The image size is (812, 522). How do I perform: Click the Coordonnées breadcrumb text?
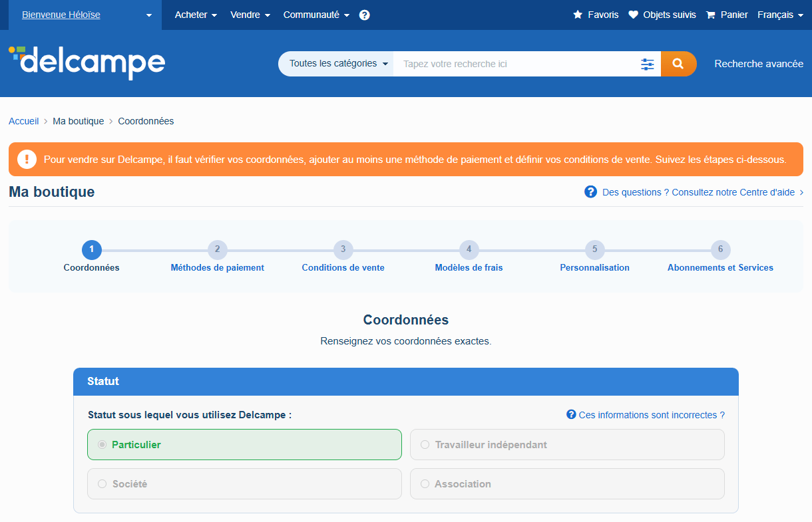coord(146,121)
